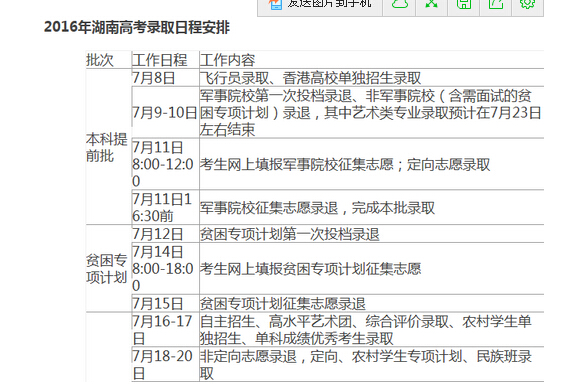Click the 工作内容 column header

[x=227, y=60]
